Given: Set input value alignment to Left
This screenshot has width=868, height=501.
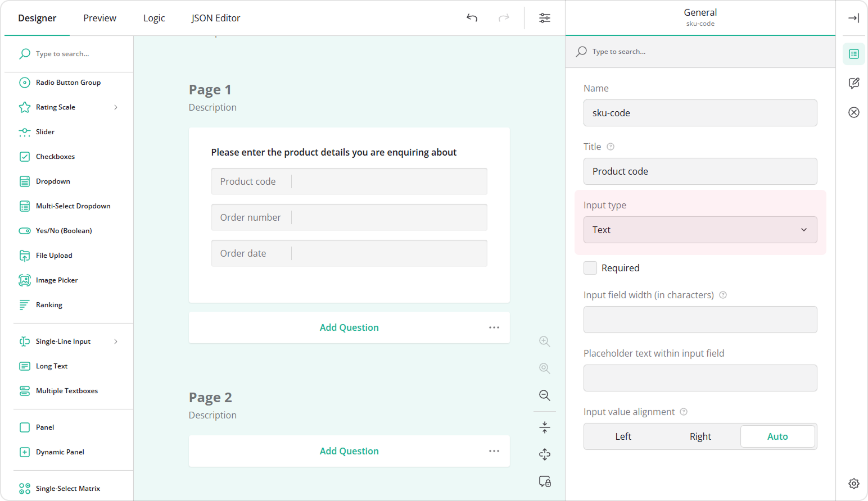Looking at the screenshot, I should click(623, 436).
